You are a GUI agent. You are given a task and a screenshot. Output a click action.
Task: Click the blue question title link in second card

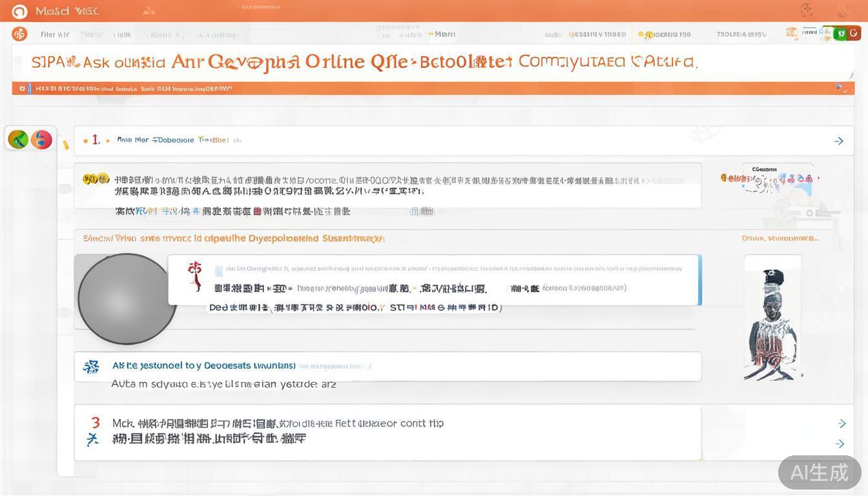point(203,366)
